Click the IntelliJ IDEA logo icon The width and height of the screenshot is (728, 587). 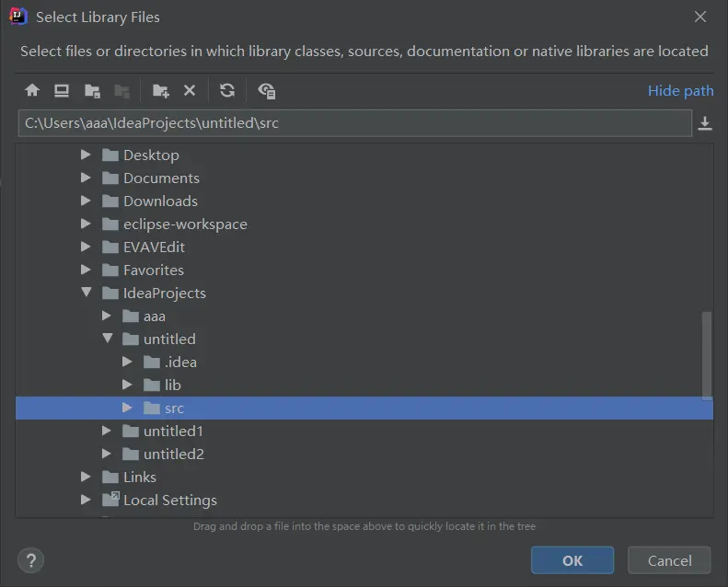tap(18, 17)
